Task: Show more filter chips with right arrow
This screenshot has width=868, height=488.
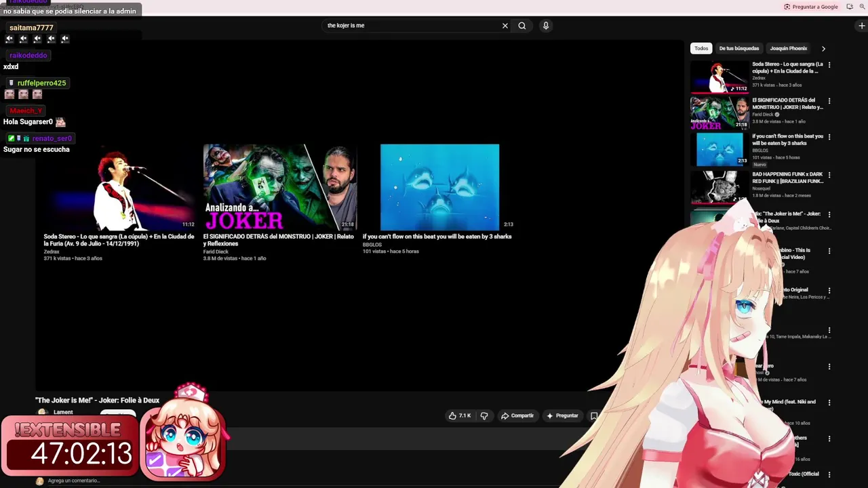Action: [x=823, y=49]
